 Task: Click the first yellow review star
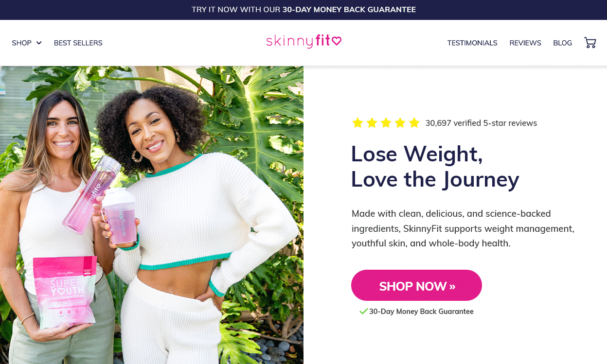pyautogui.click(x=357, y=123)
